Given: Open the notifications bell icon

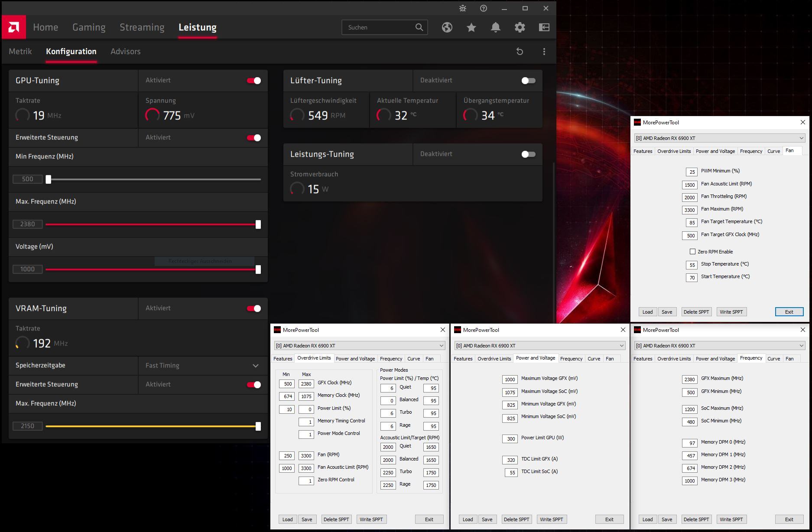Looking at the screenshot, I should click(x=496, y=27).
